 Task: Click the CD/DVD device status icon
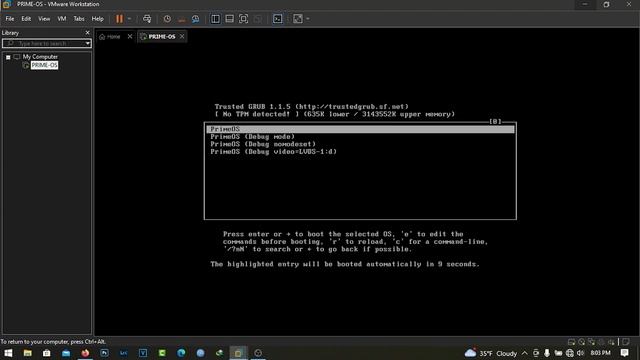tap(582, 342)
